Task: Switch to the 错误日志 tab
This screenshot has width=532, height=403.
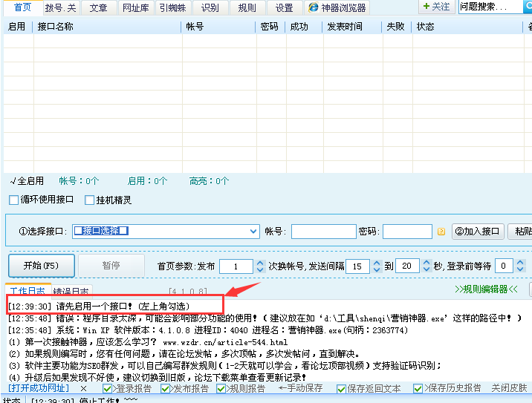Action: click(x=71, y=291)
